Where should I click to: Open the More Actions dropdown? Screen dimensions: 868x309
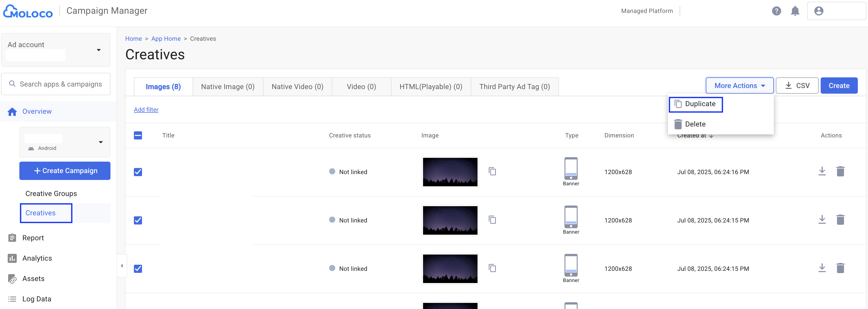[739, 85]
